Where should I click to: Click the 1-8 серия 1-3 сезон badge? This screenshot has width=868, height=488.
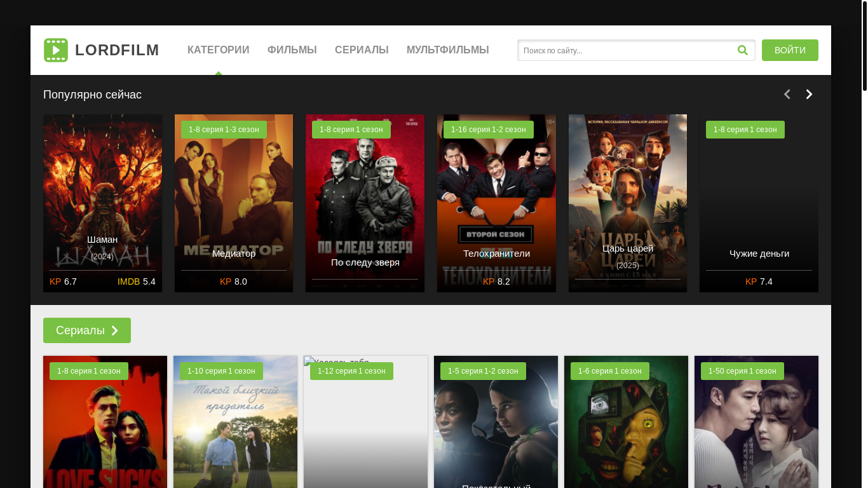[224, 130]
